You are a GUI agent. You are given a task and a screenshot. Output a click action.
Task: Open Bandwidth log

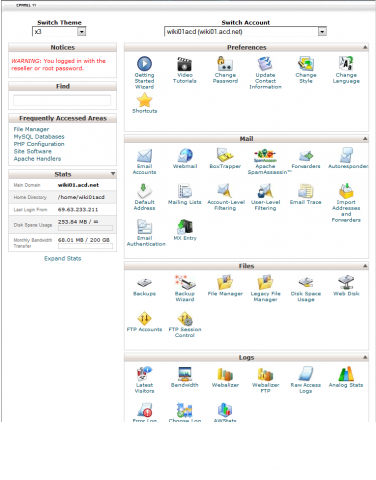pyautogui.click(x=185, y=377)
